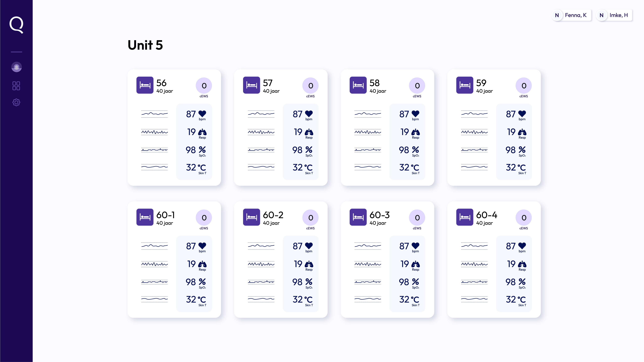
Task: Open the dashboard grid view icon
Action: click(16, 86)
